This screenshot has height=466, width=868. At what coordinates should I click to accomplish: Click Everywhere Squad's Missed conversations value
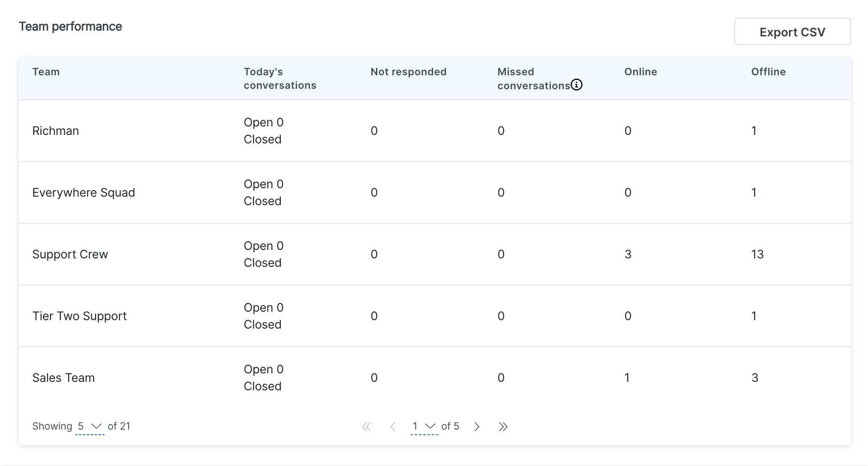pyautogui.click(x=501, y=193)
